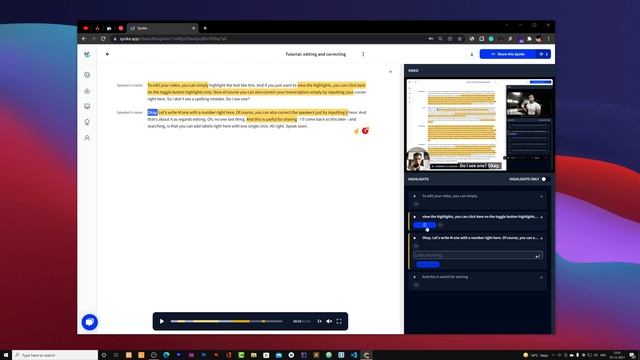Open Visual Studio Code from the taskbar
Image resolution: width=640 pixels, height=360 pixels.
tap(354, 355)
